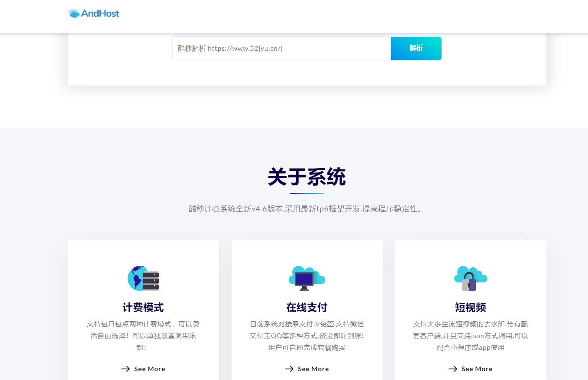Screen dimensions: 588x380
Task: Select the 在线支付 card title
Action: click(x=307, y=307)
